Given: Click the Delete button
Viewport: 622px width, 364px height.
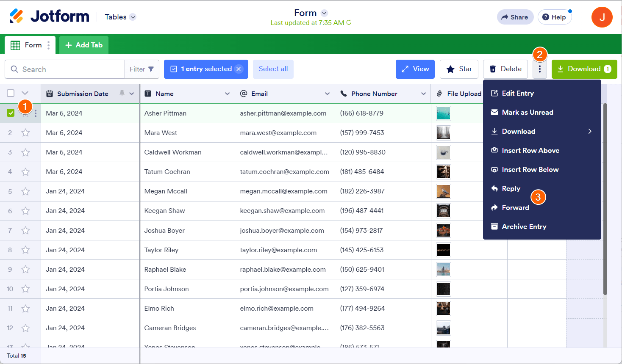Looking at the screenshot, I should click(x=505, y=69).
